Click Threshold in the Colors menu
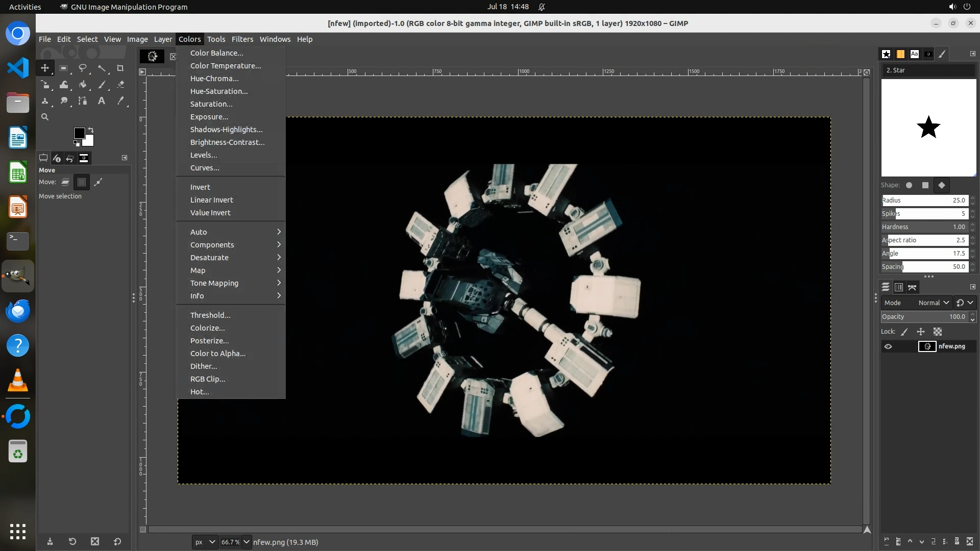Viewport: 980px width, 551px height. (210, 315)
